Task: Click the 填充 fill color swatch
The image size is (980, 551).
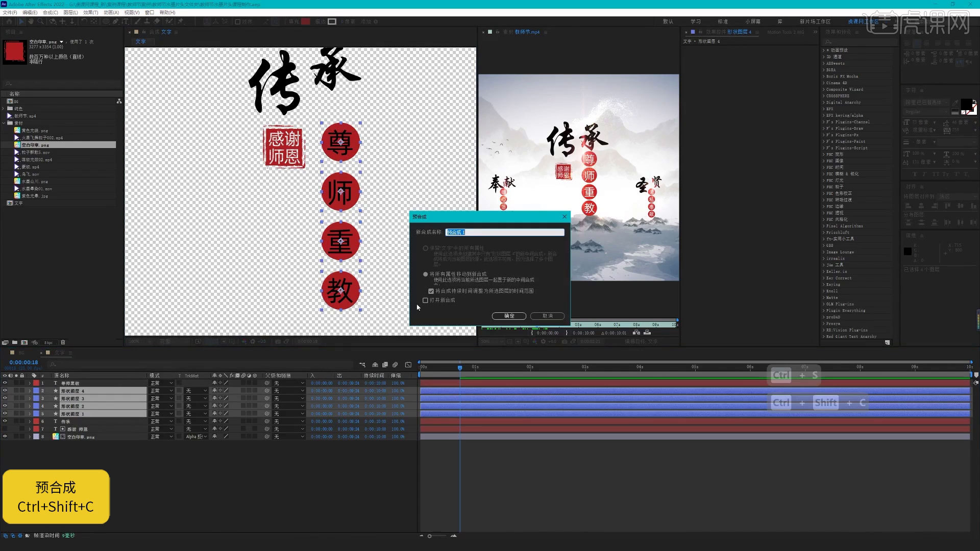Action: (306, 21)
